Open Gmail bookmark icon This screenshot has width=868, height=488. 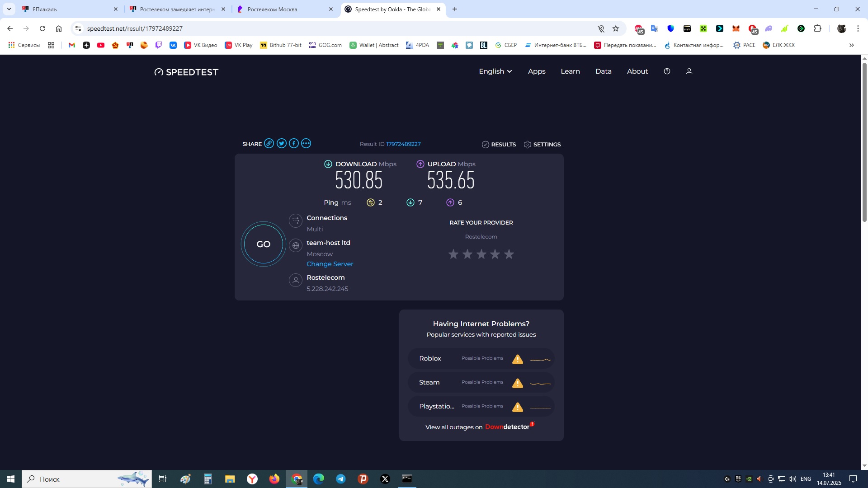pos(71,45)
